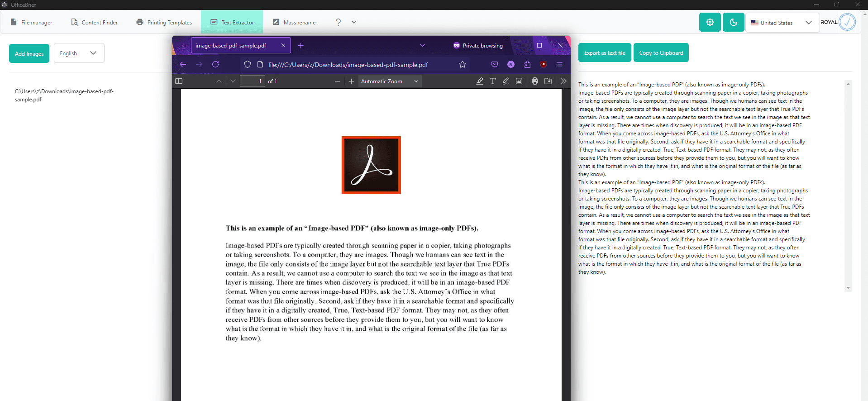Minimize the OfficeBrief window
Image resolution: width=868 pixels, height=401 pixels.
(x=816, y=5)
